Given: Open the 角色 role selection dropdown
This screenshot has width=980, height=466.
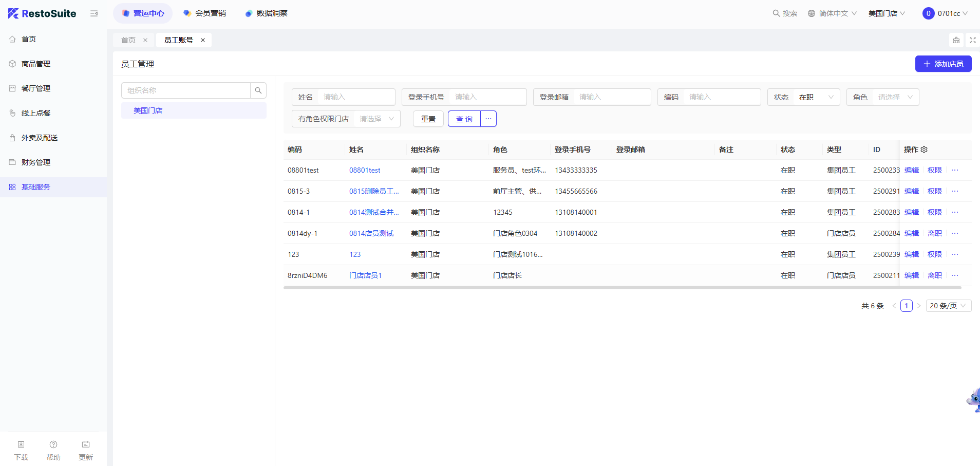Looking at the screenshot, I should tap(895, 97).
